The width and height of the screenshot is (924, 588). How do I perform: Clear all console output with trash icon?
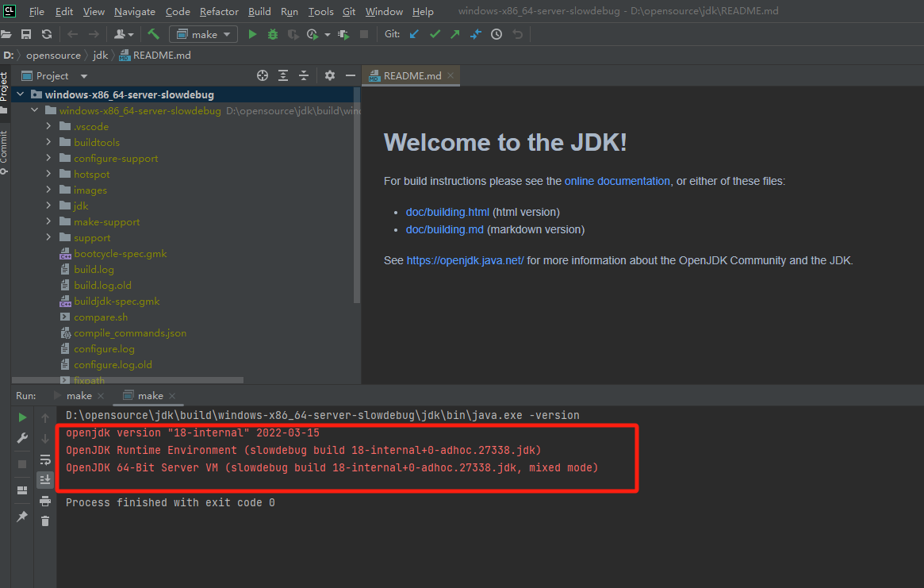coord(44,521)
